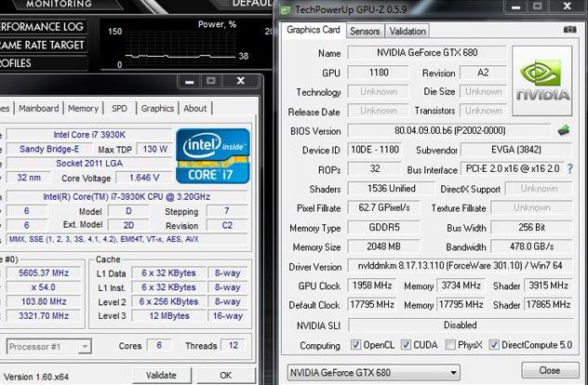Click the Memory clock value 3734 MHz
Screen dimensions: 588x385
click(x=461, y=285)
